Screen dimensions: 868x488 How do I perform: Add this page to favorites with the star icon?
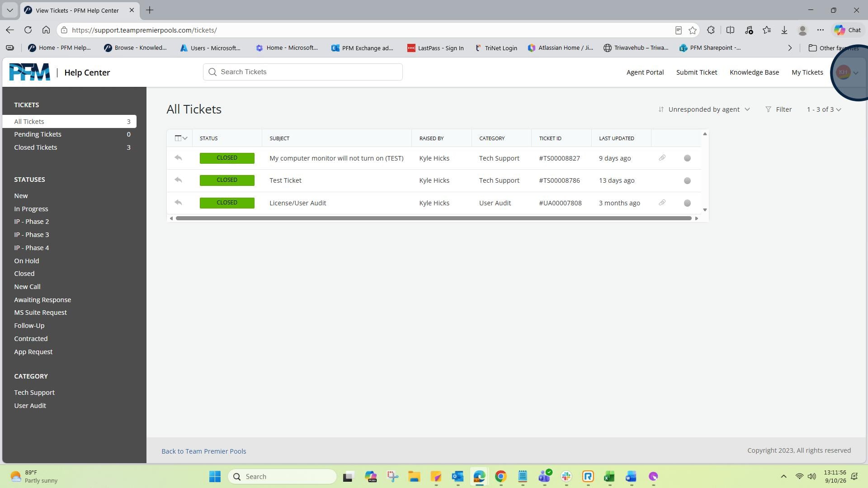[693, 30]
